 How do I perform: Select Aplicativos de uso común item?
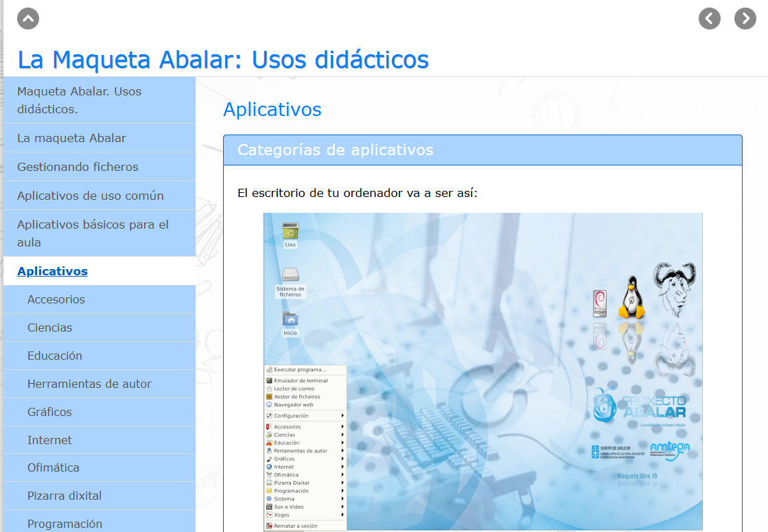tap(90, 196)
